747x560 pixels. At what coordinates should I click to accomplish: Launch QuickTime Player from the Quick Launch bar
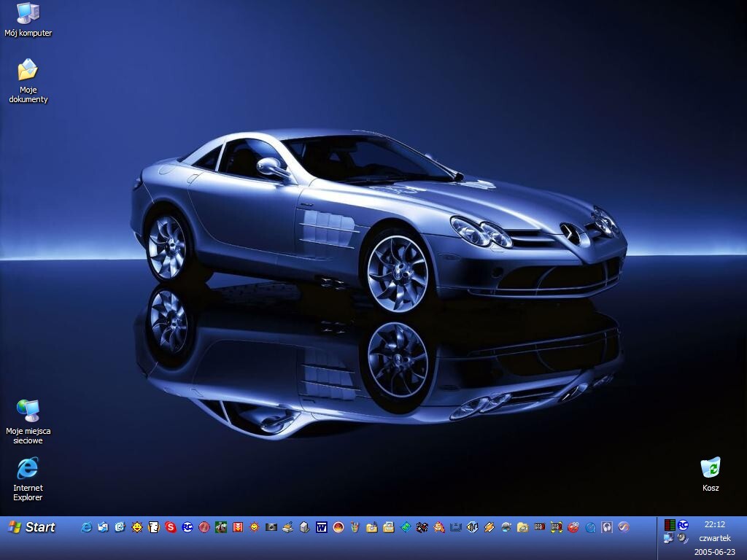click(590, 527)
